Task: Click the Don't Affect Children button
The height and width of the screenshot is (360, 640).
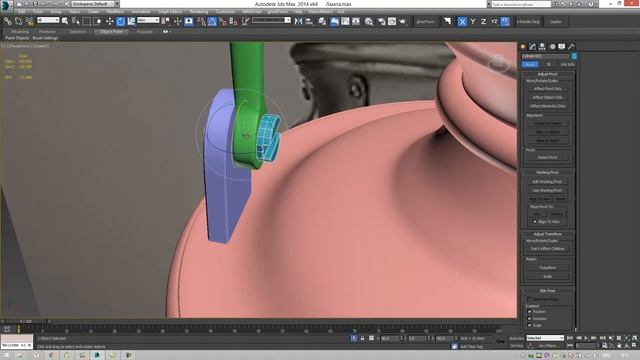Action: pyautogui.click(x=547, y=249)
